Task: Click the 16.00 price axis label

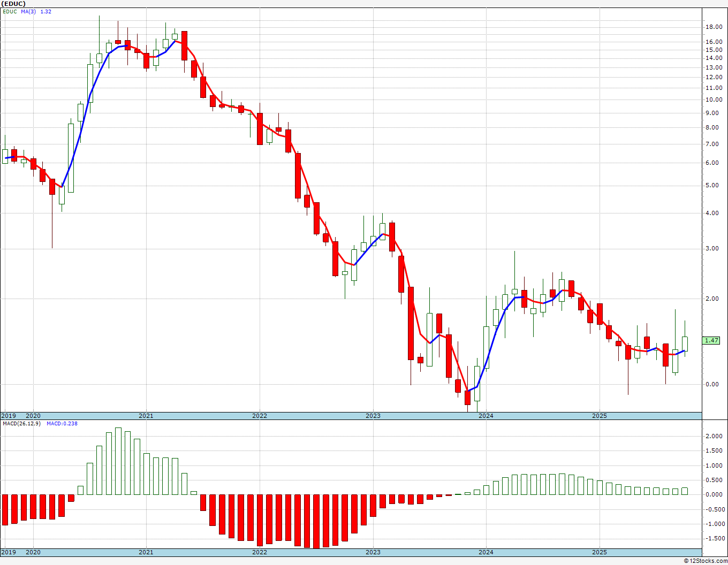Action: tap(713, 42)
